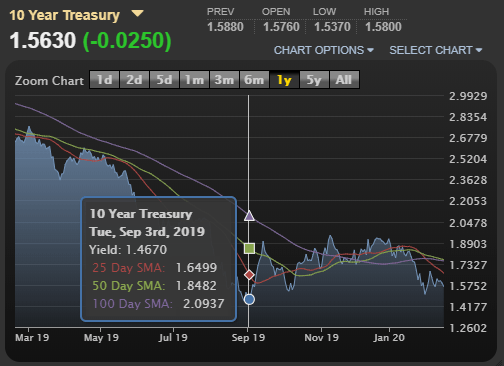Screen dimensions: 504x366
Task: Select the highlighted 1y zoom range
Action: (x=284, y=80)
